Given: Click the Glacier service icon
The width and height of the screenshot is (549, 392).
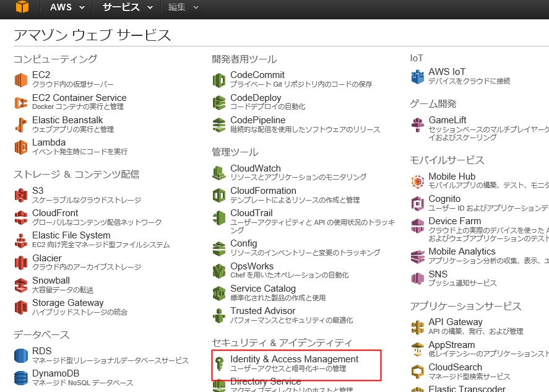Looking at the screenshot, I should pos(22,263).
